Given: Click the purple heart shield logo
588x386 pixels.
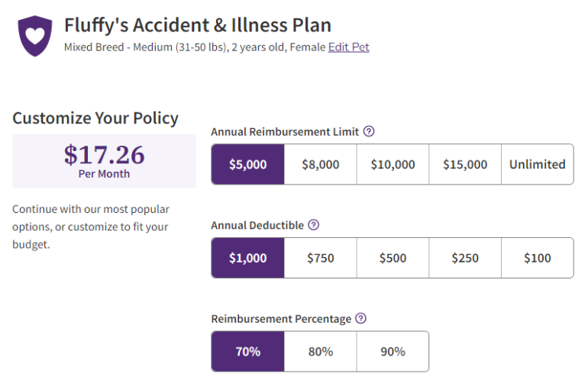Looking at the screenshot, I should tap(35, 36).
